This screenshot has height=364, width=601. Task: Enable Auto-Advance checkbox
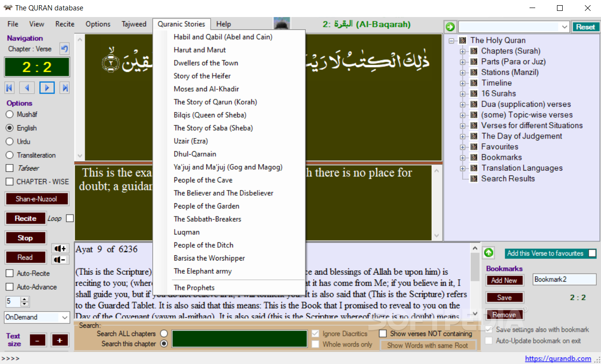[x=9, y=287]
